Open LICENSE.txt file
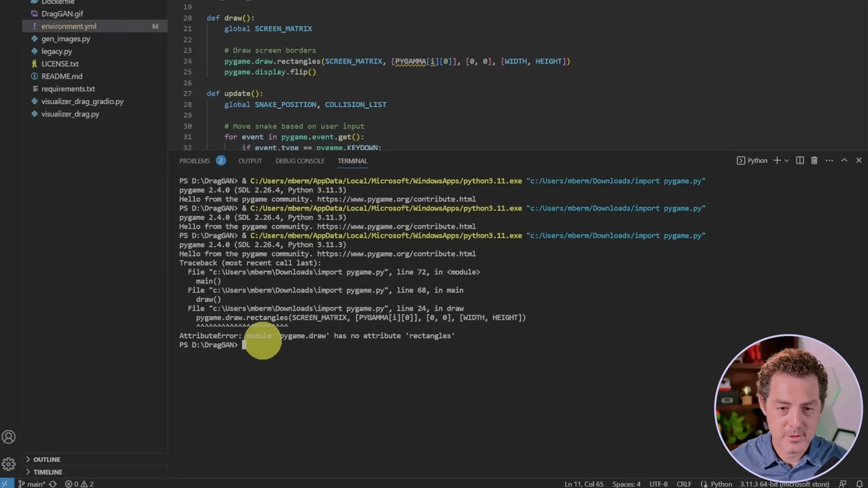Screen dimensions: 868x488 click(60, 63)
